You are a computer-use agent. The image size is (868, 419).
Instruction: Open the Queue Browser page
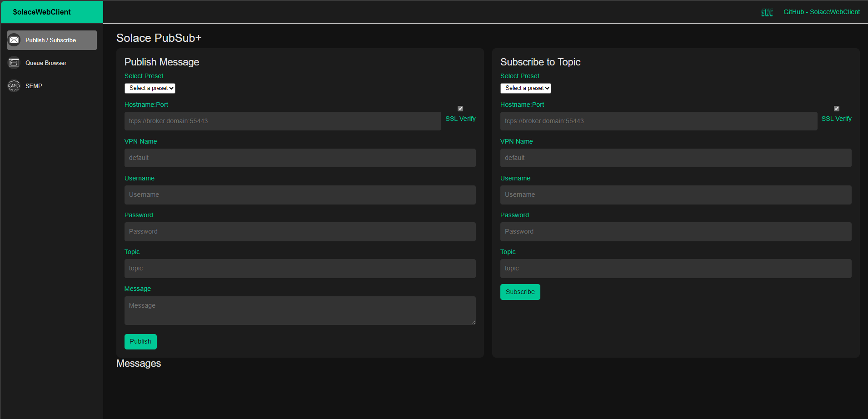[x=52, y=63]
